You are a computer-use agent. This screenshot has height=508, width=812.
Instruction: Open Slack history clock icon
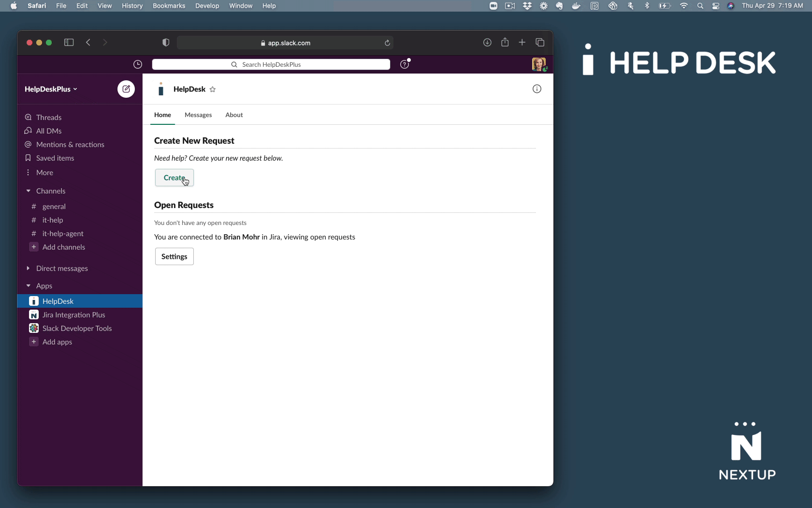coord(138,64)
